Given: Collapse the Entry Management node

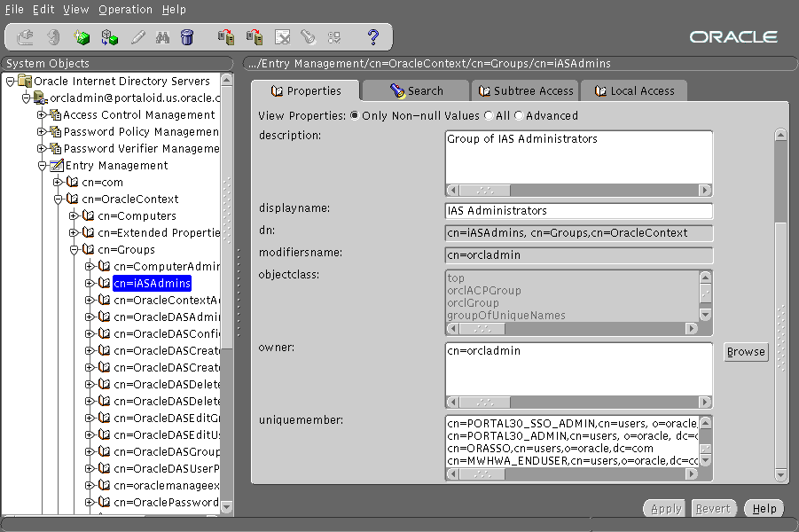Looking at the screenshot, I should pos(43,166).
